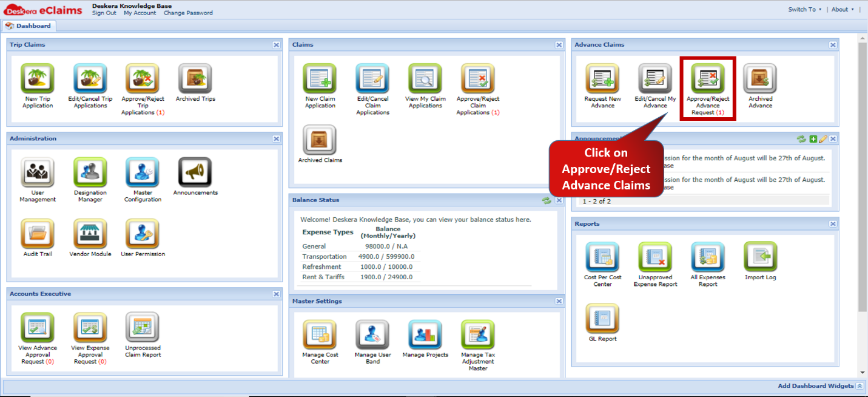Open View My Claim Applications icon
Image resolution: width=868 pixels, height=397 pixels.
pyautogui.click(x=425, y=79)
